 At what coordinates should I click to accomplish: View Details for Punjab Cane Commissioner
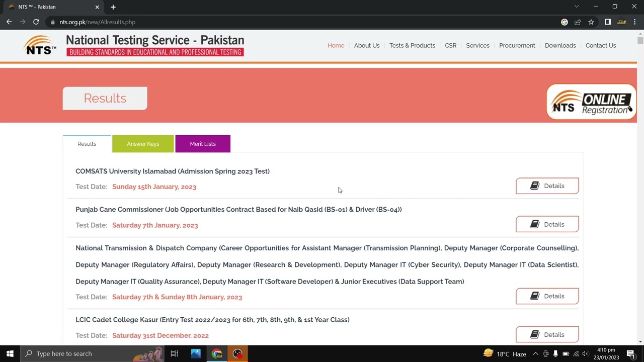547,224
